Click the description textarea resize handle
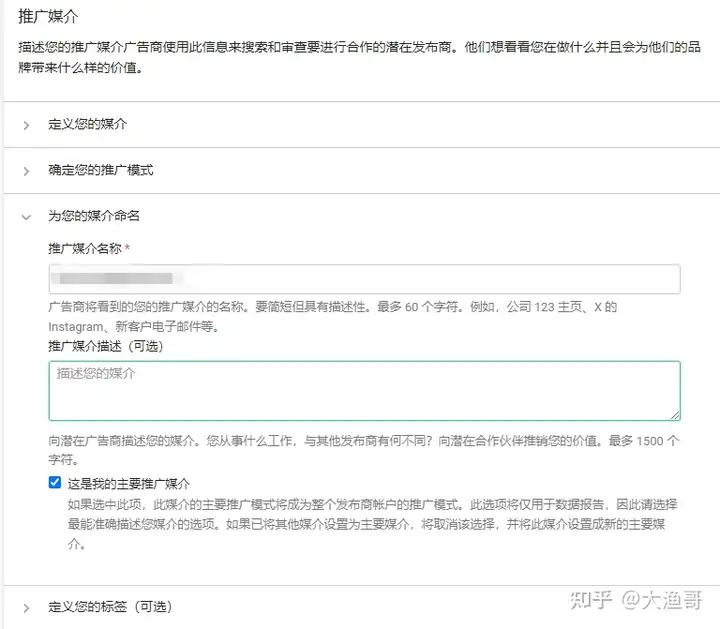Image resolution: width=720 pixels, height=629 pixels. click(x=675, y=415)
